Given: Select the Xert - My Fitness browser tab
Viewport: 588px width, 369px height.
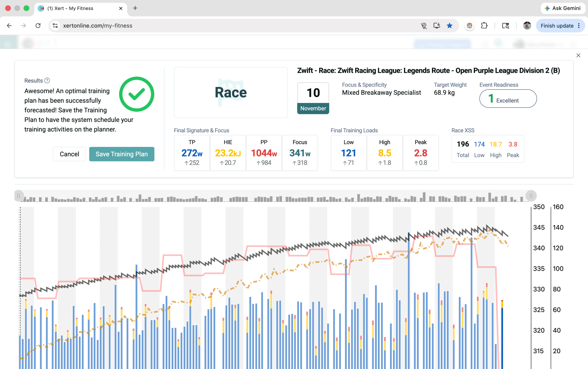Looking at the screenshot, I should pyautogui.click(x=81, y=8).
